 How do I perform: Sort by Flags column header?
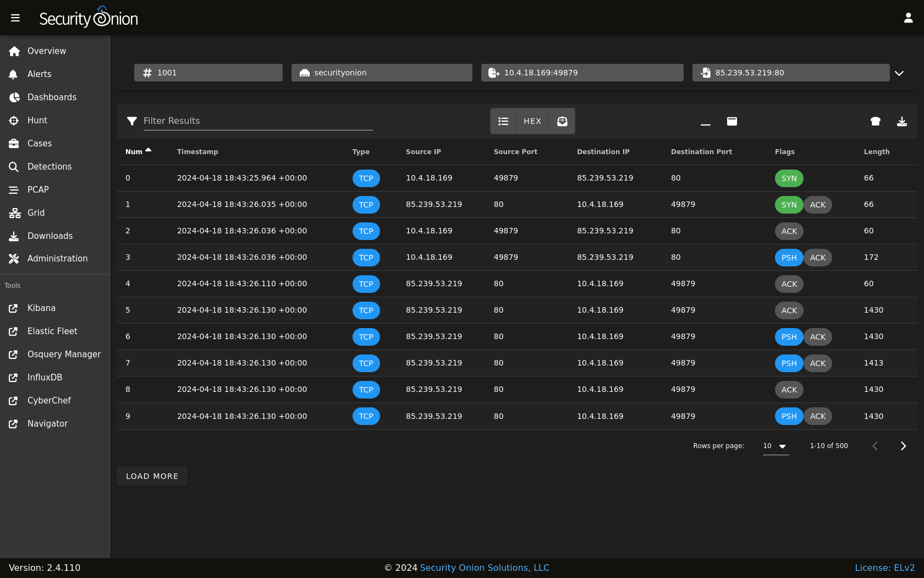point(785,152)
